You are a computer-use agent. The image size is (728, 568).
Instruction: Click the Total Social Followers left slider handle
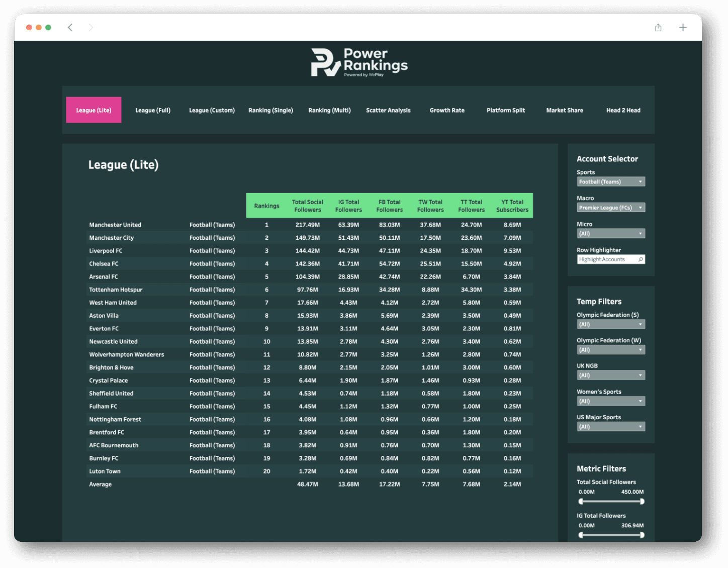[x=581, y=501]
